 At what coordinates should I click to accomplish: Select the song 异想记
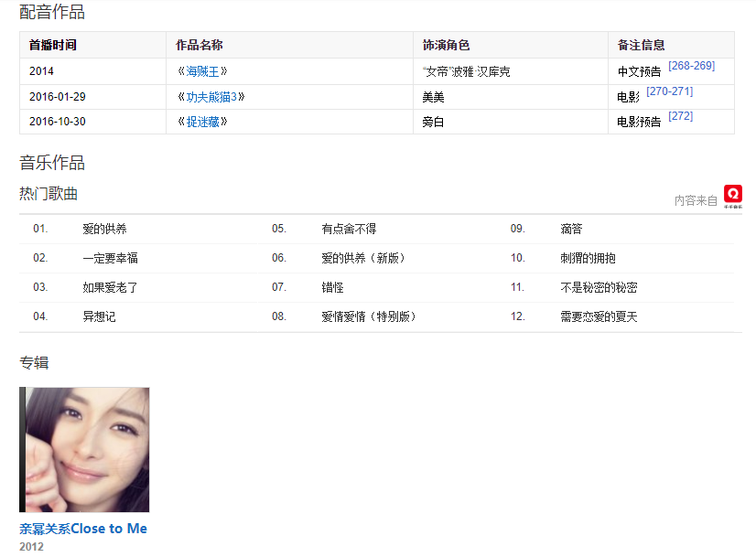(99, 316)
